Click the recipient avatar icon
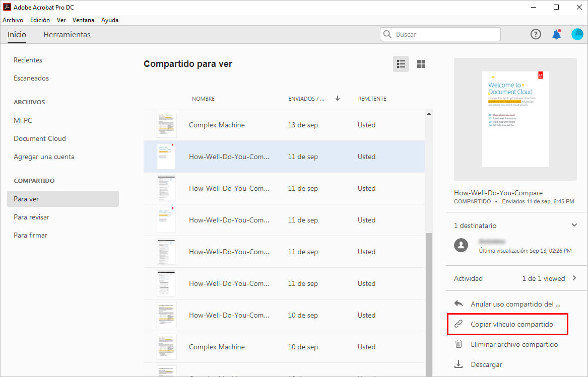This screenshot has width=588, height=377. pyautogui.click(x=461, y=245)
